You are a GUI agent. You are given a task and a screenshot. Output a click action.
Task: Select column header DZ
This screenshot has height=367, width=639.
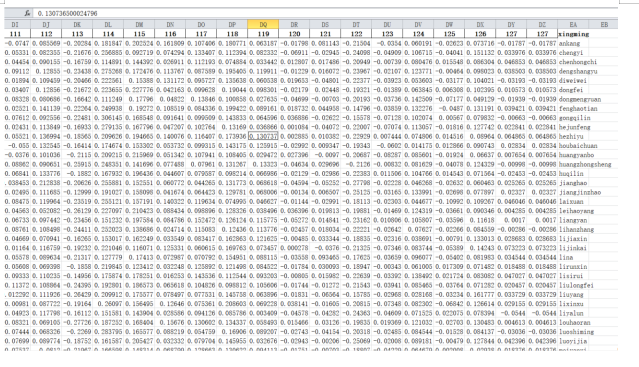pos(542,24)
